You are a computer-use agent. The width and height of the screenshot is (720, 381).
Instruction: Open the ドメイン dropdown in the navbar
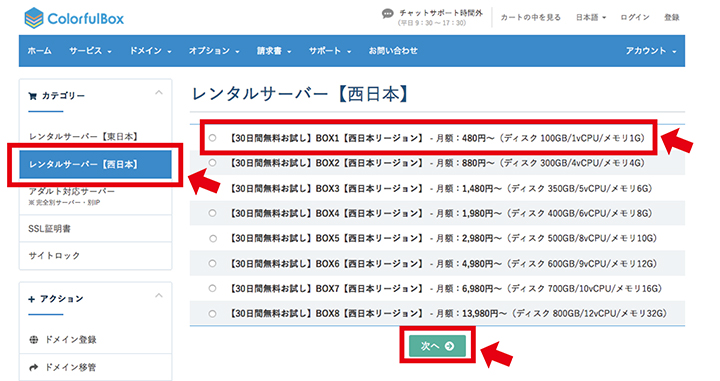(151, 51)
